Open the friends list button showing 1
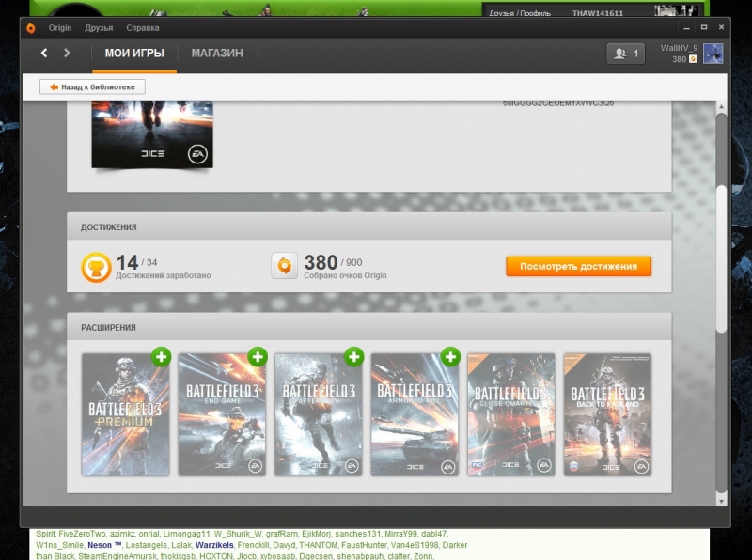The height and width of the screenshot is (560, 752). click(x=625, y=54)
